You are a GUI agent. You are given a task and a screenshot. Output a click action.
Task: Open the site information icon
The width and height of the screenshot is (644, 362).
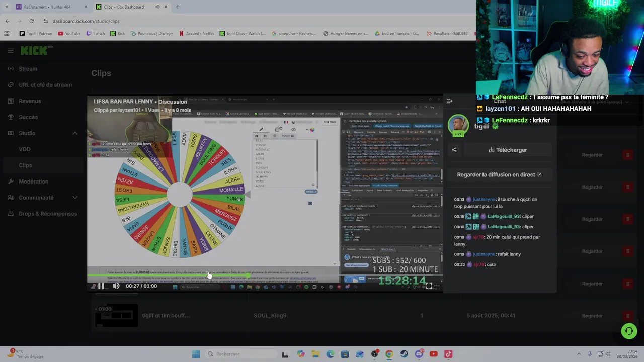(46, 21)
